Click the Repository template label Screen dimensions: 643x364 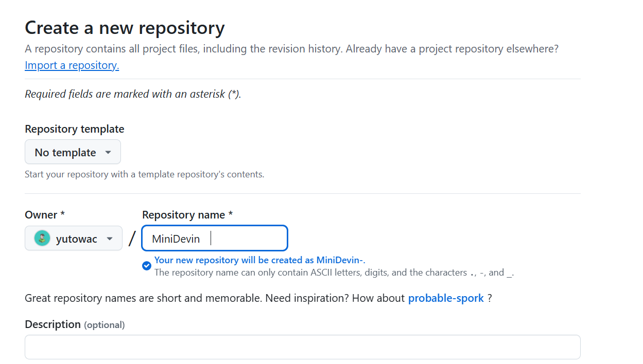click(74, 129)
